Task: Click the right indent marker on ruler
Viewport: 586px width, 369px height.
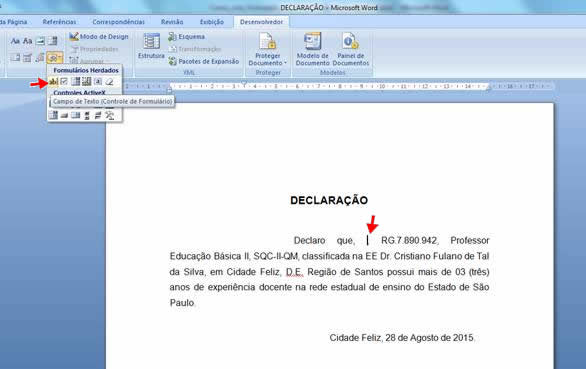Action: [x=488, y=88]
